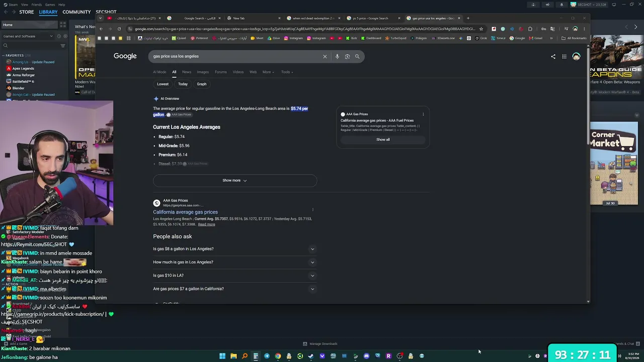The image size is (644, 362).
Task: Reload the Chrome page
Action: tap(119, 29)
